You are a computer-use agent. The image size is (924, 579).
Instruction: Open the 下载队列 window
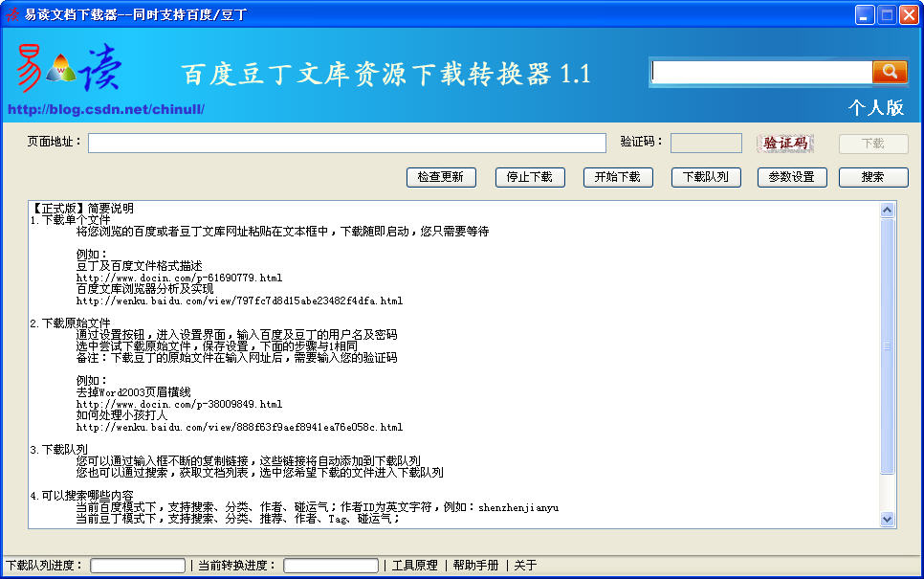pos(706,177)
